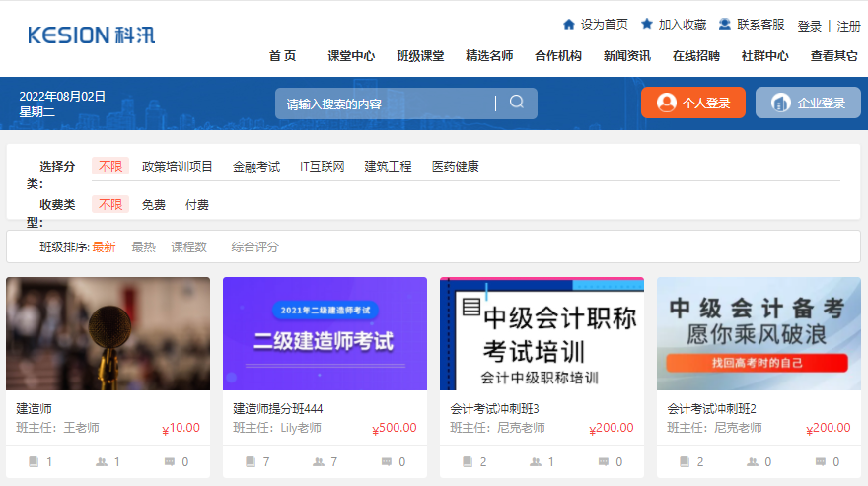
Task: Open 课堂中心 in the navigation menu
Action: [x=351, y=56]
